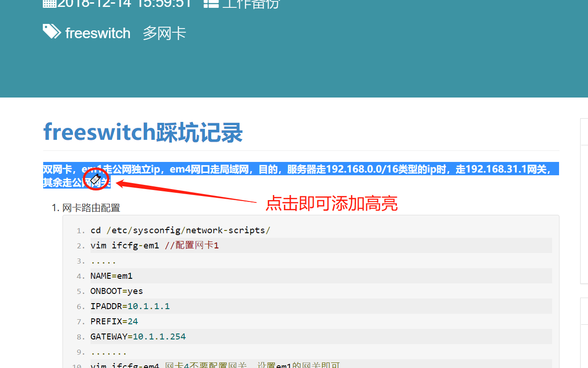This screenshot has width=588, height=368.
Task: Click code line vim ifcfg-em1
Action: coord(155,246)
